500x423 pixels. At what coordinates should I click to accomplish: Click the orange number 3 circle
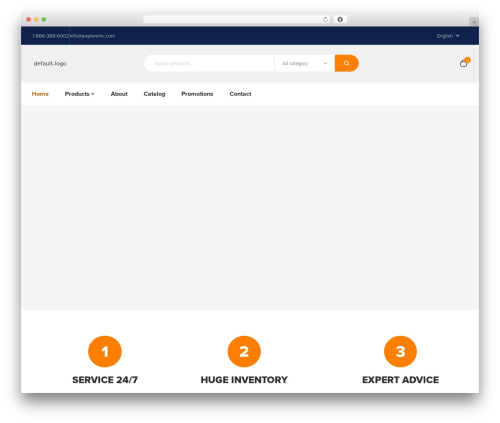click(400, 351)
